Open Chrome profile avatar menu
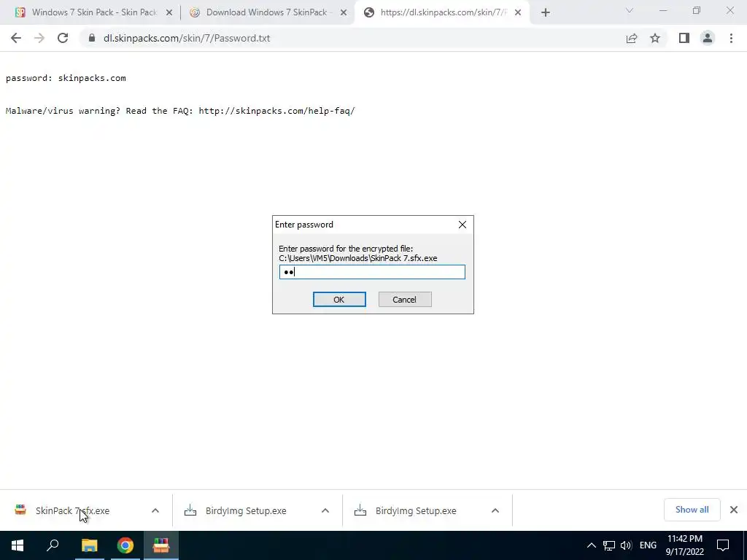747x560 pixels. (708, 38)
